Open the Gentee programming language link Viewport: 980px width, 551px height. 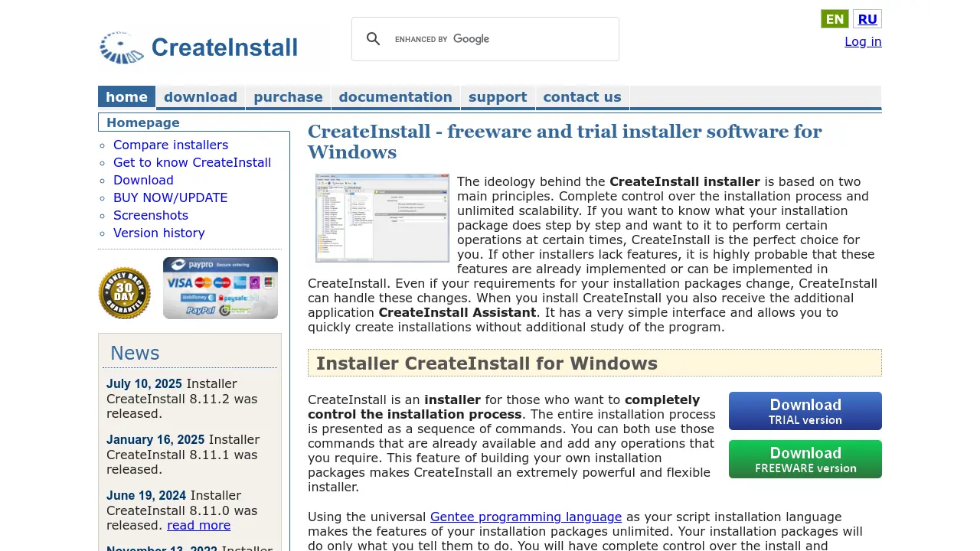click(526, 517)
